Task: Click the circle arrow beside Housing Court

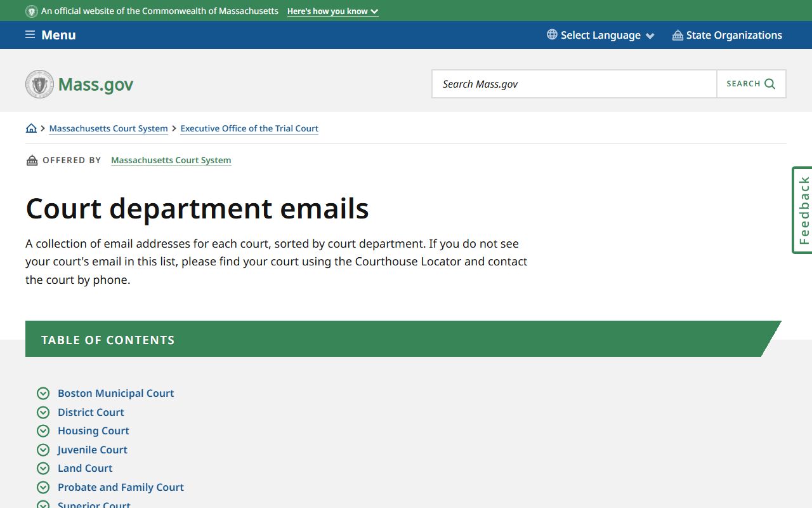Action: tap(43, 431)
